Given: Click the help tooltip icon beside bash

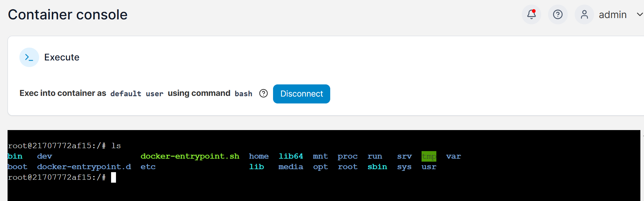Looking at the screenshot, I should click(x=264, y=94).
